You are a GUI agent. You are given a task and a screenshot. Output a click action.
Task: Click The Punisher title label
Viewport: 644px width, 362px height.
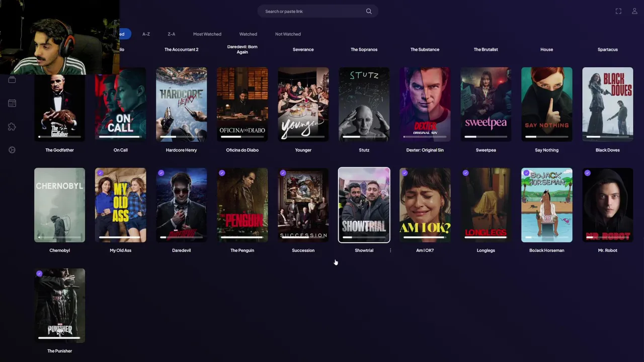(x=59, y=351)
